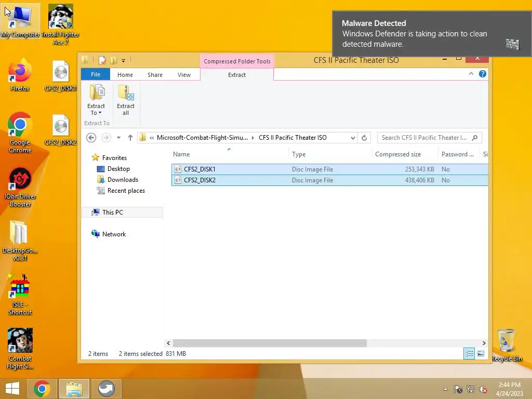The height and width of the screenshot is (399, 532).
Task: Sort by Compressed size column header
Action: (404, 154)
